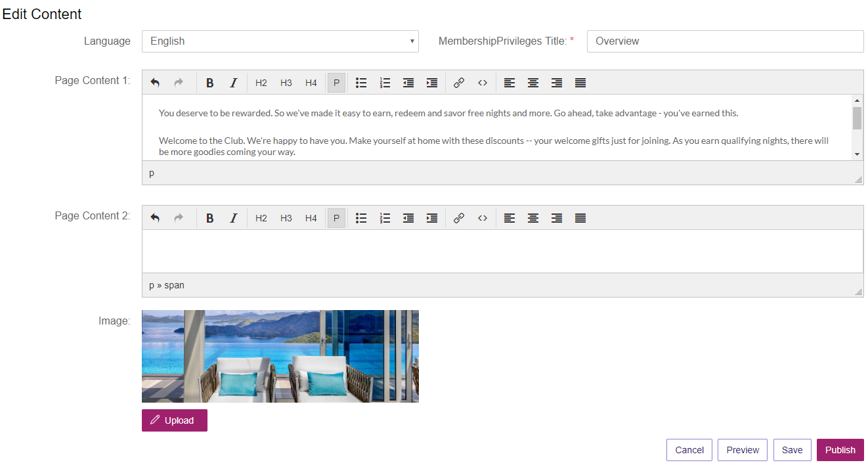Undo in Page Content 1 editor
Screen dimensions: 868x469
coord(155,83)
